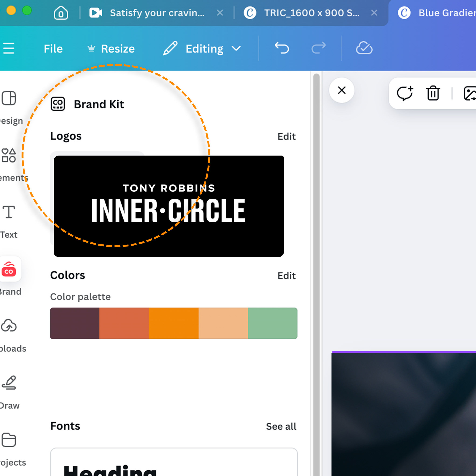Click the macOS yellow minimize button
This screenshot has width=476, height=476.
pos(11,10)
